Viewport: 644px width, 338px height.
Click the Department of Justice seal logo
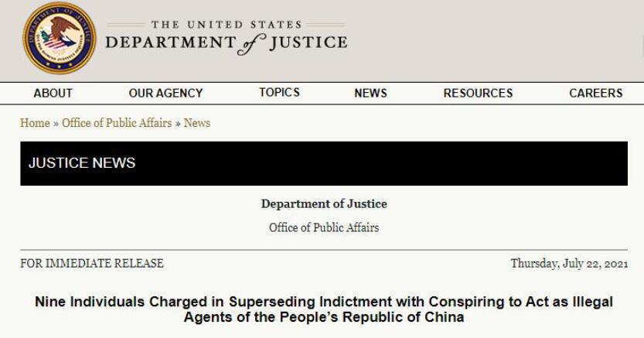pos(60,38)
